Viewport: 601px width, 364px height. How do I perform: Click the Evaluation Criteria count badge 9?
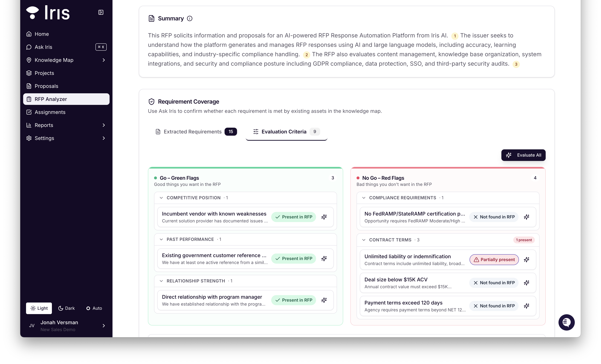(315, 132)
